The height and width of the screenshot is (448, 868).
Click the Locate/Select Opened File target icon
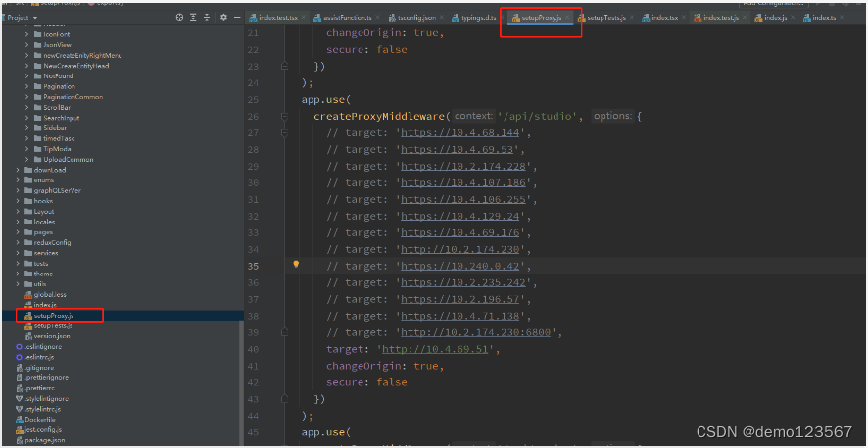pos(179,18)
